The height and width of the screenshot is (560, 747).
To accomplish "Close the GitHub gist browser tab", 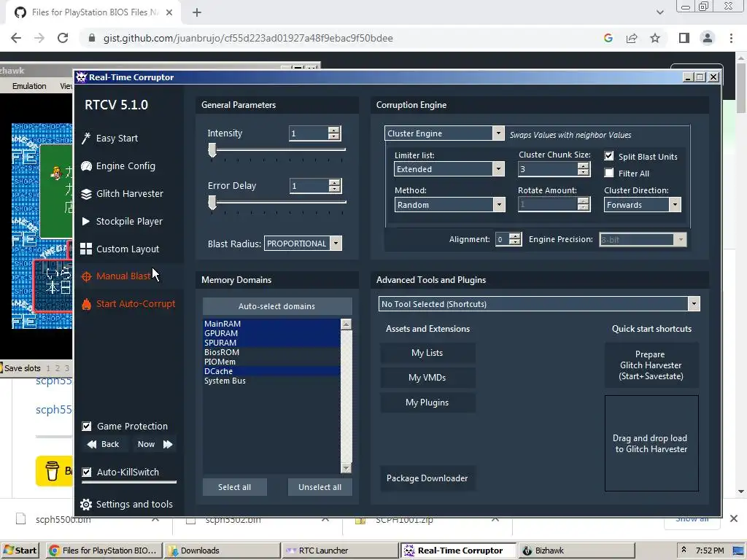I will pos(169,12).
